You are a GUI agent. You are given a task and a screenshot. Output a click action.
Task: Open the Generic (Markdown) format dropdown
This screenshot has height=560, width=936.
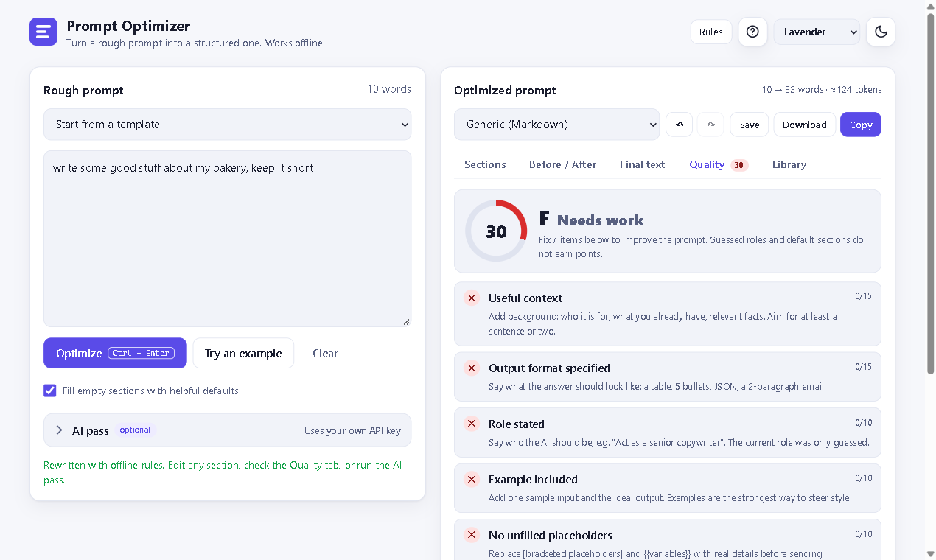coord(557,125)
